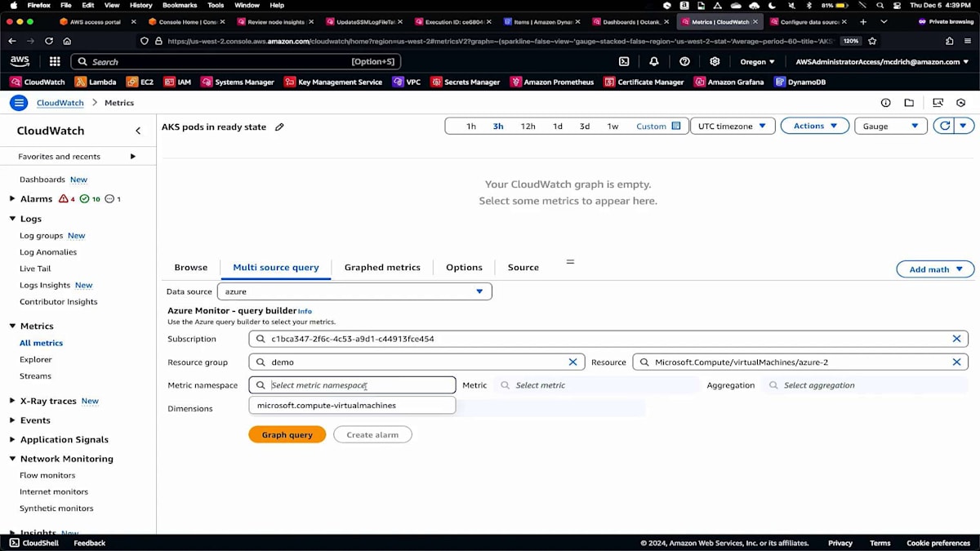Bookmark this page with star icon
The width and height of the screenshot is (980, 551).
[872, 41]
